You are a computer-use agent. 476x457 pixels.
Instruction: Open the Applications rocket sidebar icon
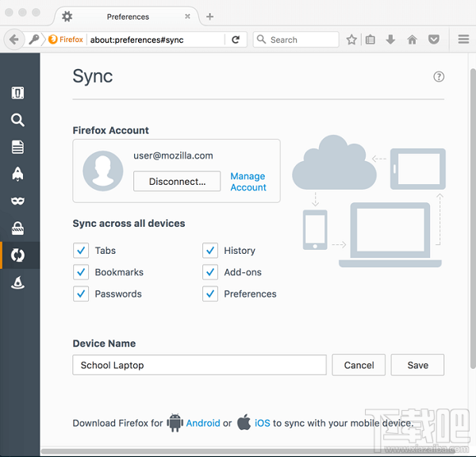17,174
